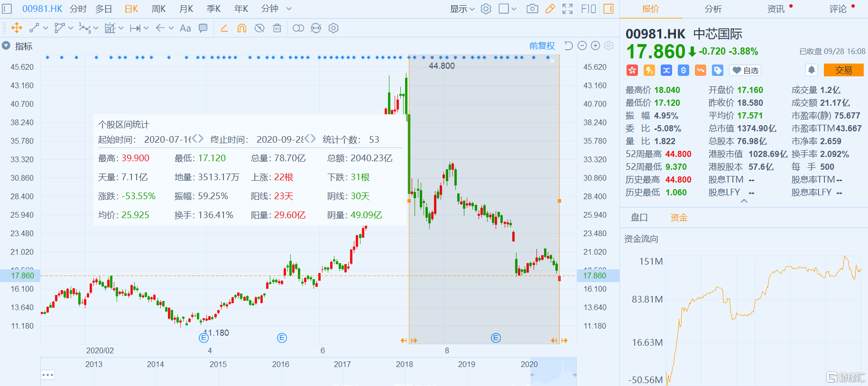Hide all drawings with eye-slash icon

coord(259,28)
